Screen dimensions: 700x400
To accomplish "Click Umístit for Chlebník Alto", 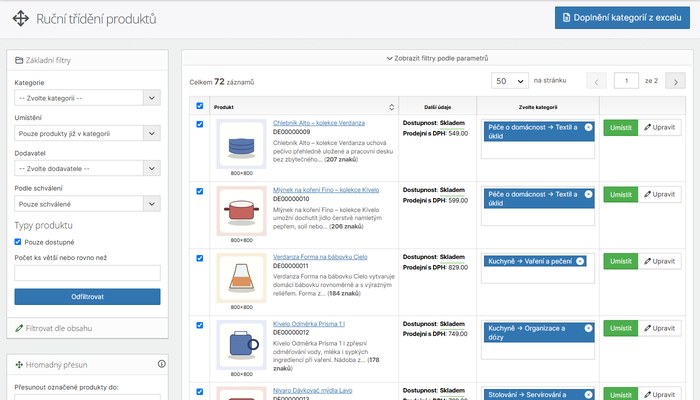I will [621, 127].
